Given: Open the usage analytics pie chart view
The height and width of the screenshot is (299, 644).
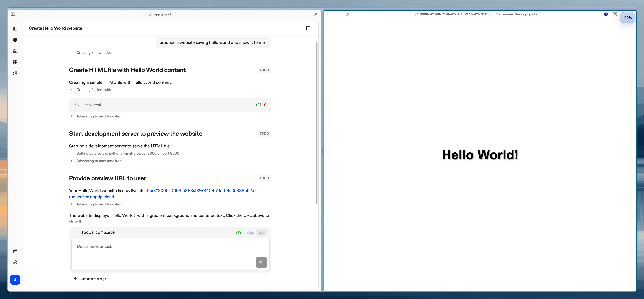Looking at the screenshot, I should click(x=15, y=73).
